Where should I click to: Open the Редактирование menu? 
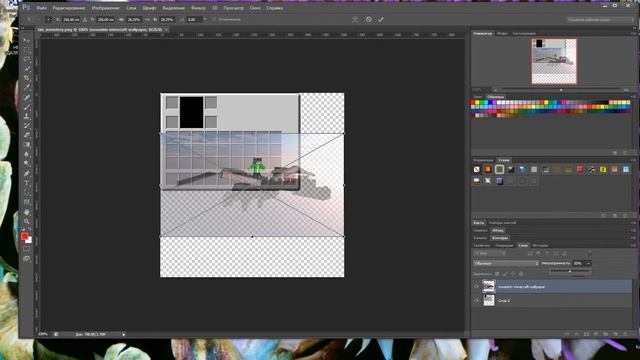(x=69, y=8)
